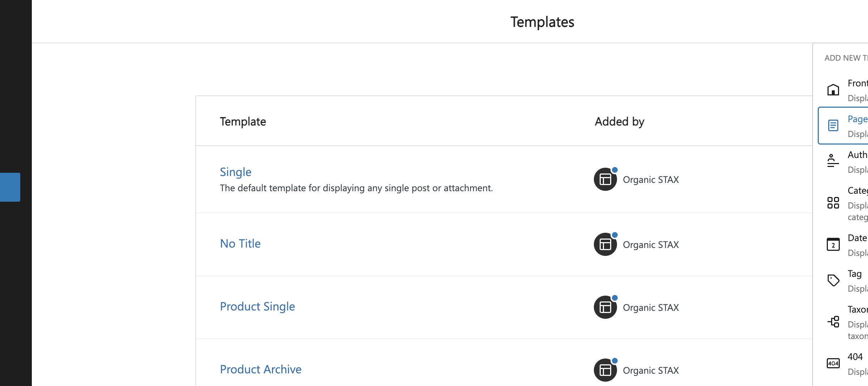Select the Category template grid icon
This screenshot has height=386, width=868.
833,203
